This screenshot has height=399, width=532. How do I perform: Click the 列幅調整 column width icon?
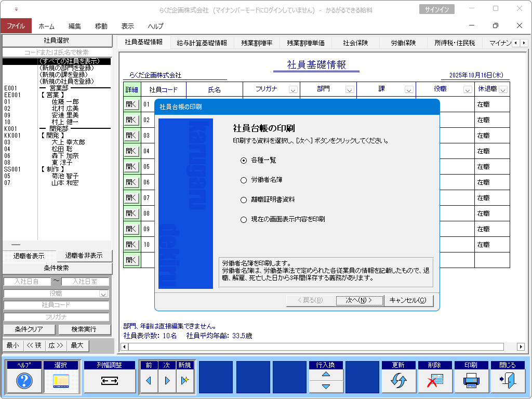[109, 381]
